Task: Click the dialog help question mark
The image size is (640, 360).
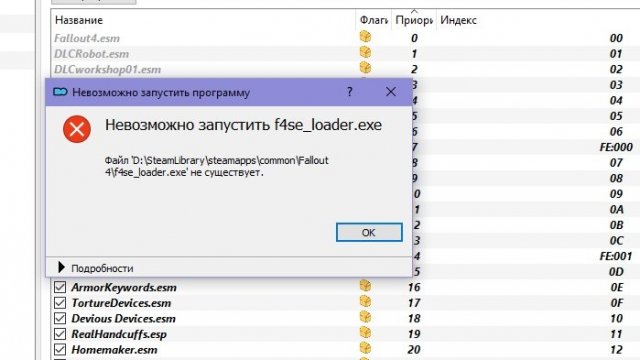Action: point(349,92)
